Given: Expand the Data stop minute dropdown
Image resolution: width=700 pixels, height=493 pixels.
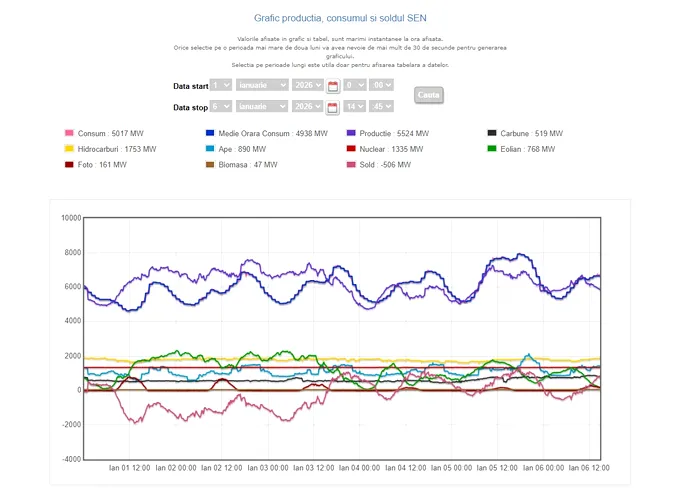Looking at the screenshot, I should pyautogui.click(x=382, y=107).
